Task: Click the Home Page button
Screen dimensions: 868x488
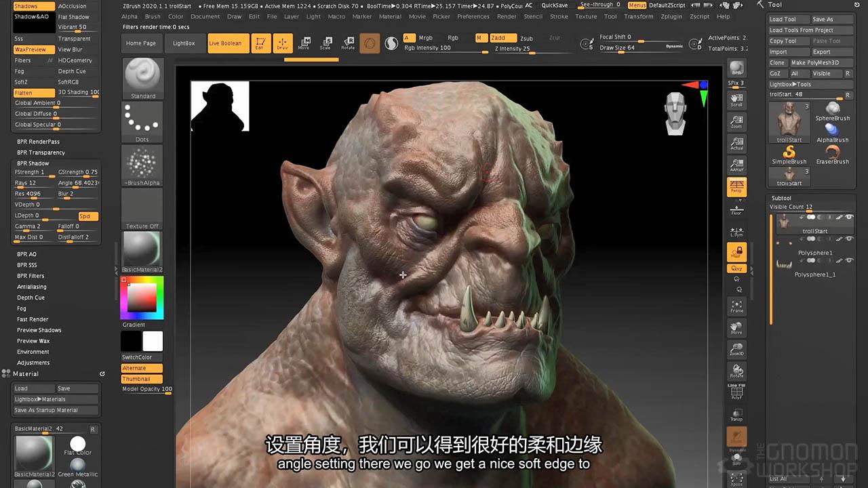Action: coord(141,43)
